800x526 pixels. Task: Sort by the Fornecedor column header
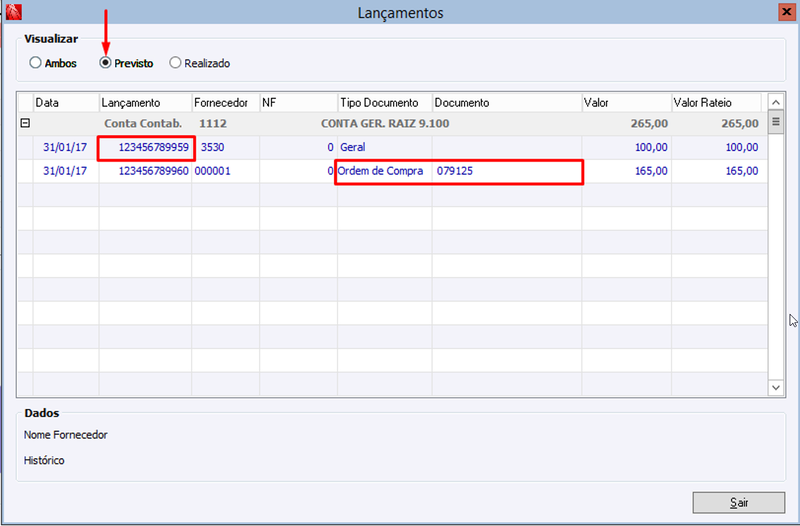[x=226, y=103]
